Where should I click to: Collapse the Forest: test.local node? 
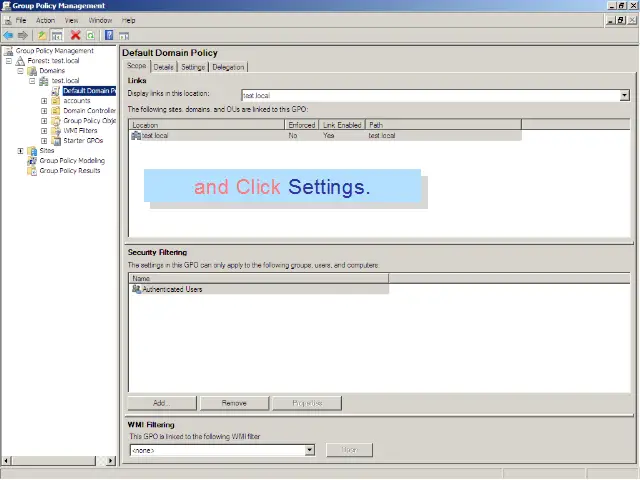[x=9, y=61]
